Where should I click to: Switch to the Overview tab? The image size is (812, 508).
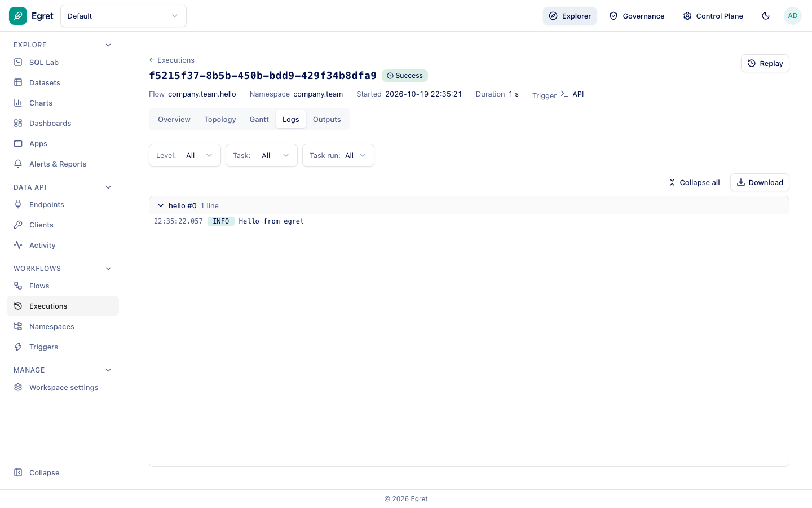(174, 120)
